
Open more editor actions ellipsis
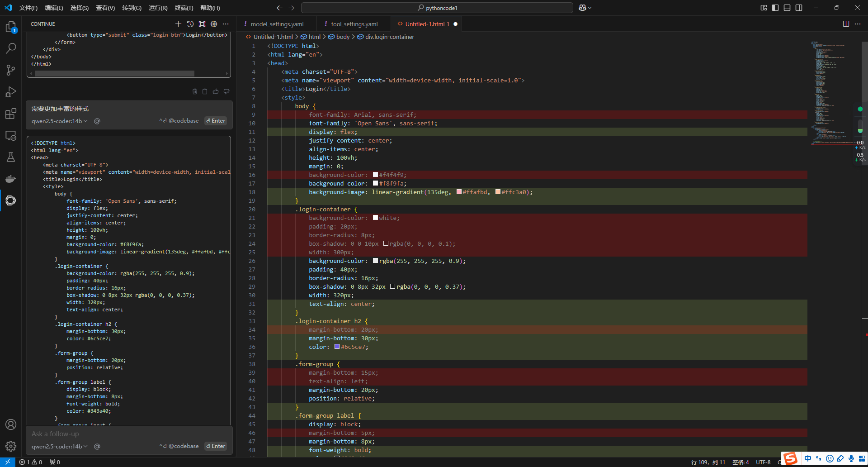coord(858,24)
